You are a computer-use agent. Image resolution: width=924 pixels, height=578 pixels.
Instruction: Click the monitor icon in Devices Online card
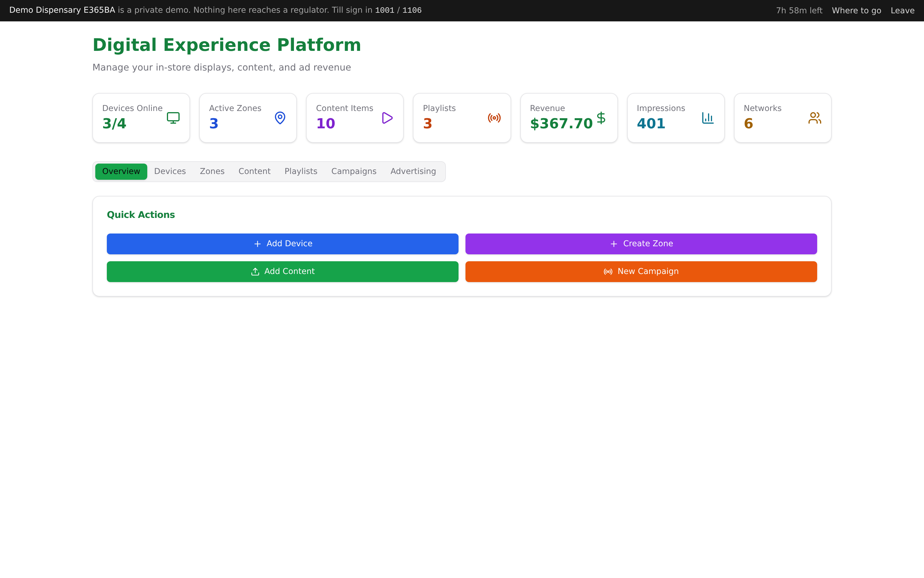point(173,118)
